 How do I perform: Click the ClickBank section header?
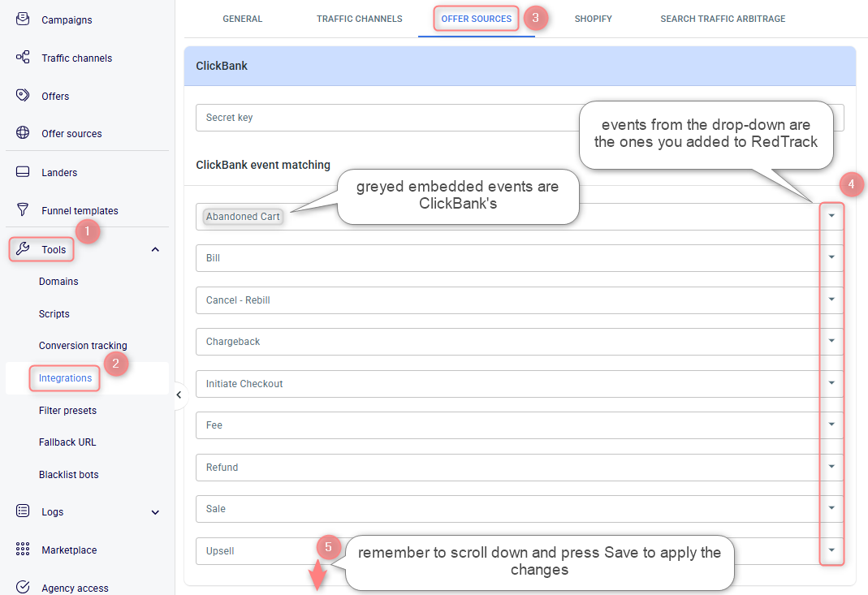(x=520, y=66)
